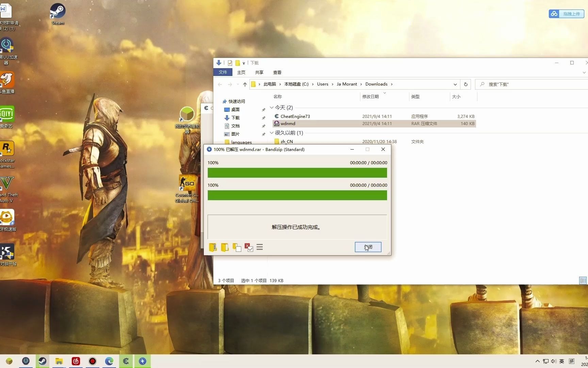Open the Rockstar Games Launcher shortcut
This screenshot has height=368, width=588.
7,155
